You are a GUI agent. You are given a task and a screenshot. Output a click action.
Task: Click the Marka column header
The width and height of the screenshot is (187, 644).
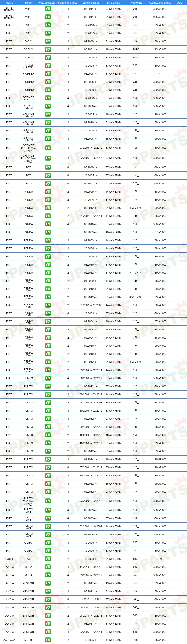click(x=9, y=3)
